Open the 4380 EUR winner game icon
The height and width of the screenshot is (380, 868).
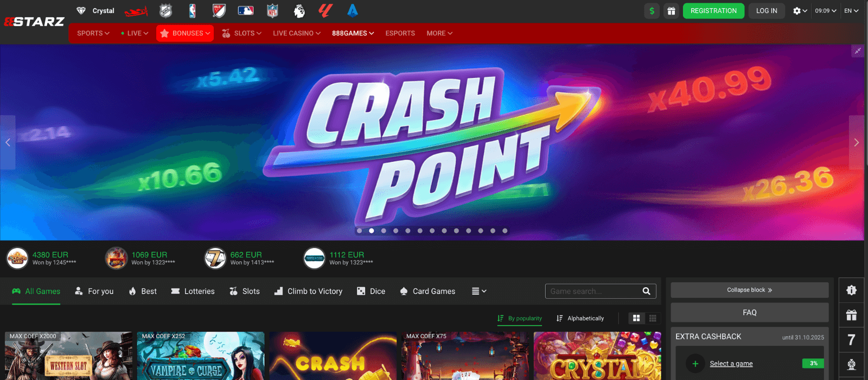click(x=17, y=258)
